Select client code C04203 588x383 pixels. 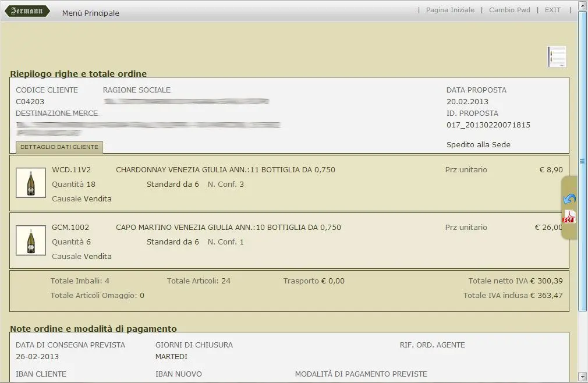(x=30, y=101)
